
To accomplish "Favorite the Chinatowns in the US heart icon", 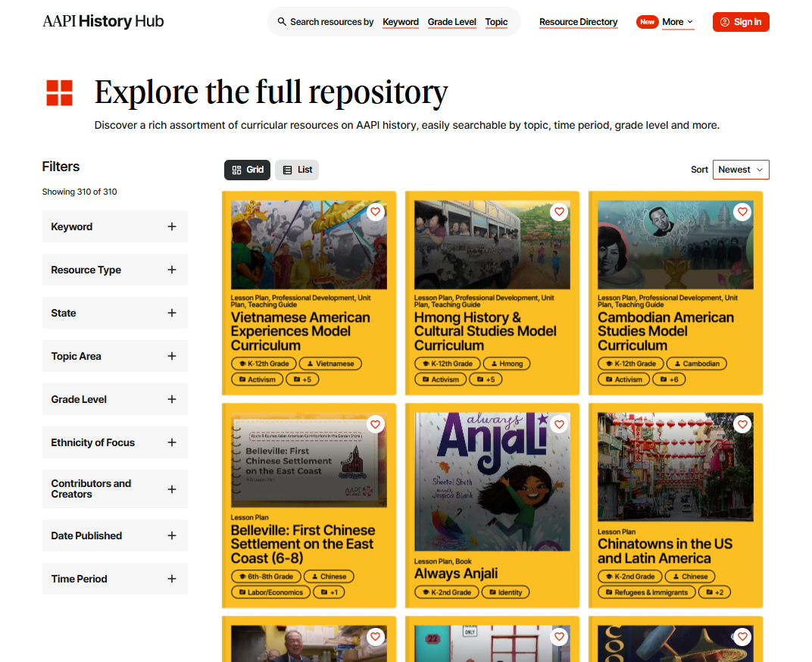I will (x=742, y=424).
